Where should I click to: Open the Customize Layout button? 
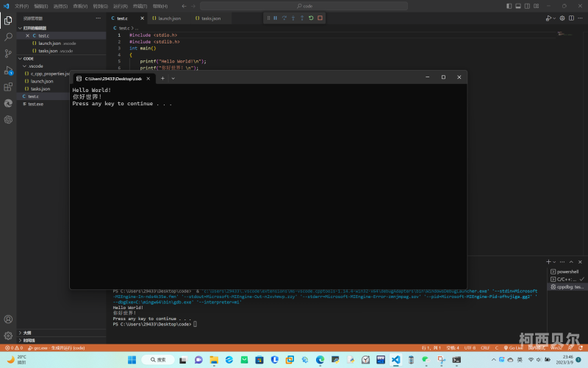click(x=537, y=6)
